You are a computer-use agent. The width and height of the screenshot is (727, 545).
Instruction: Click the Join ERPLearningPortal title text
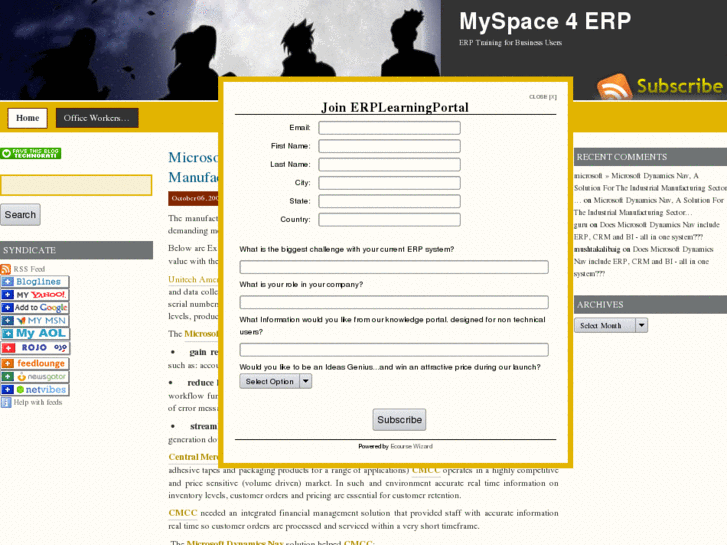(395, 108)
